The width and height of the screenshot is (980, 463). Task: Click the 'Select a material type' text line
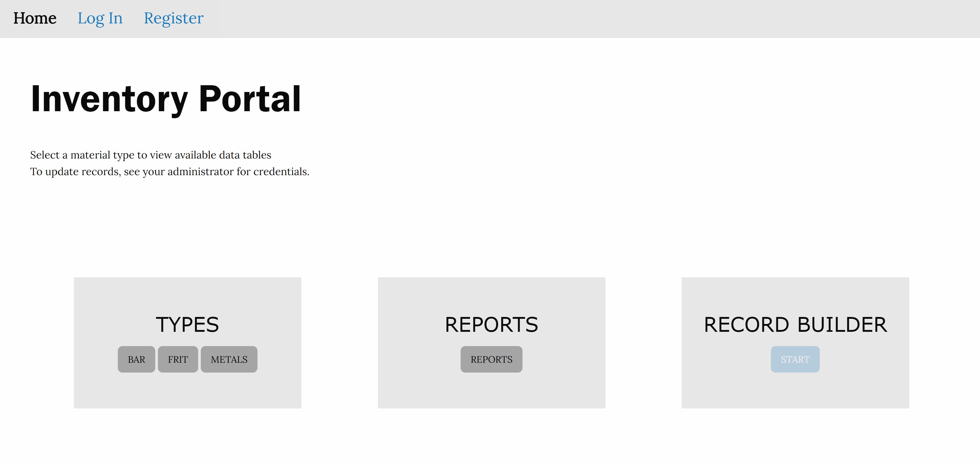click(x=150, y=155)
